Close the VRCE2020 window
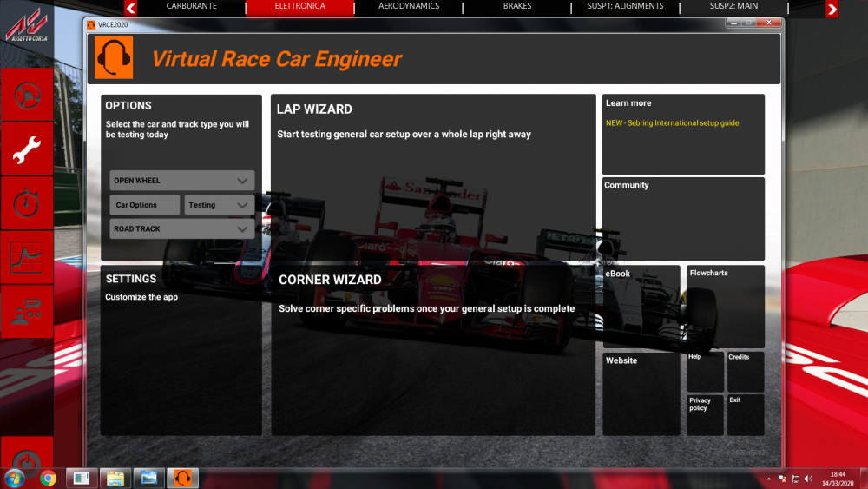This screenshot has width=868, height=489. coord(769,23)
